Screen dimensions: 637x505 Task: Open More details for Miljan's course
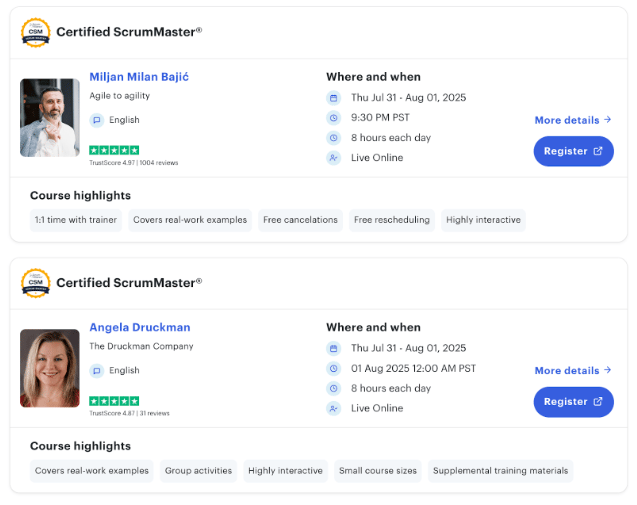pyautogui.click(x=572, y=120)
